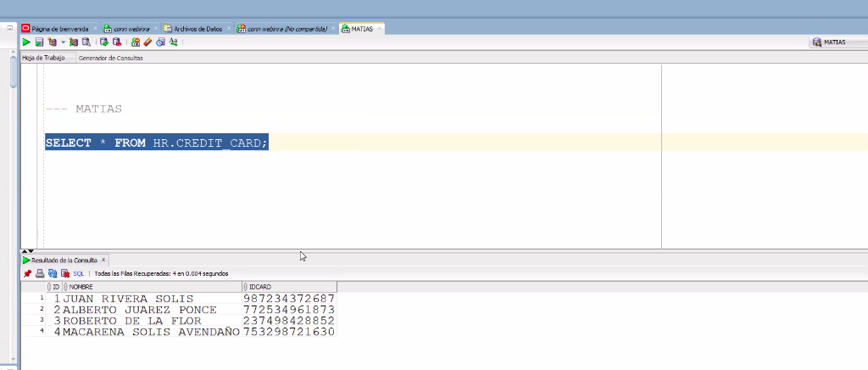Sort by the IDCARD column header
The height and width of the screenshot is (370, 868).
point(288,287)
